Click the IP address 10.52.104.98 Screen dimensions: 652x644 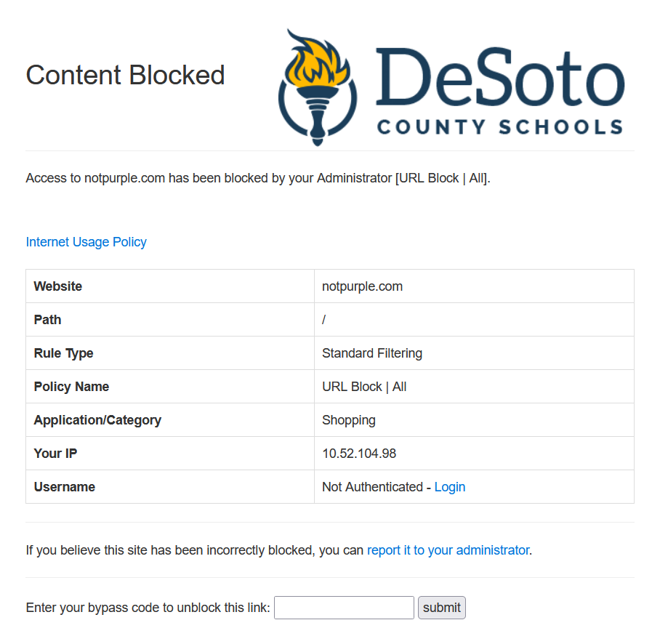point(359,454)
